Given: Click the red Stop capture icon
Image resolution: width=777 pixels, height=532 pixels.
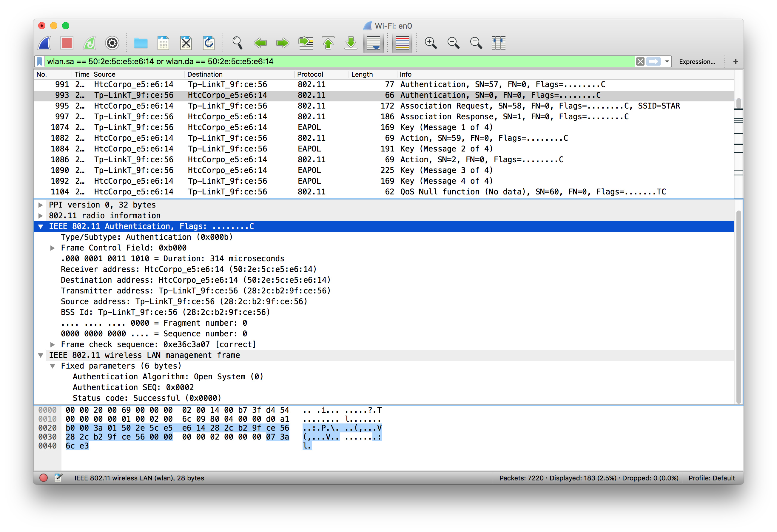Looking at the screenshot, I should (x=67, y=43).
